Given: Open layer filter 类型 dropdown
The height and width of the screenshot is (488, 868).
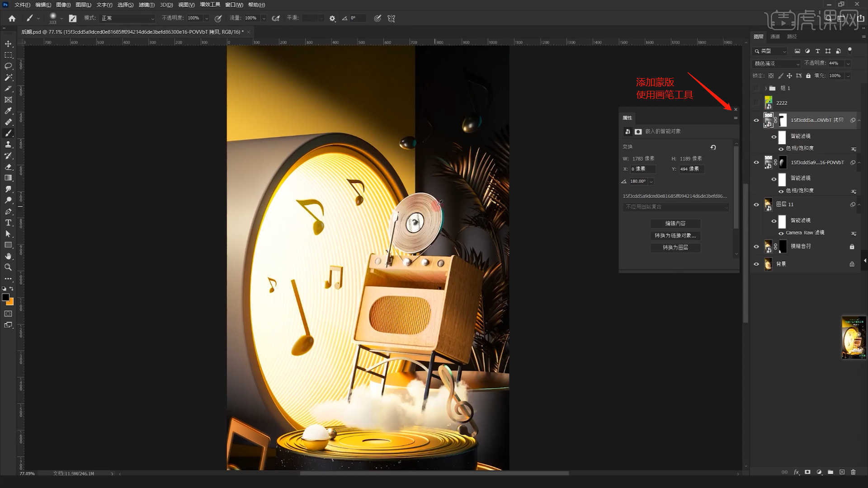Looking at the screenshot, I should click(770, 51).
